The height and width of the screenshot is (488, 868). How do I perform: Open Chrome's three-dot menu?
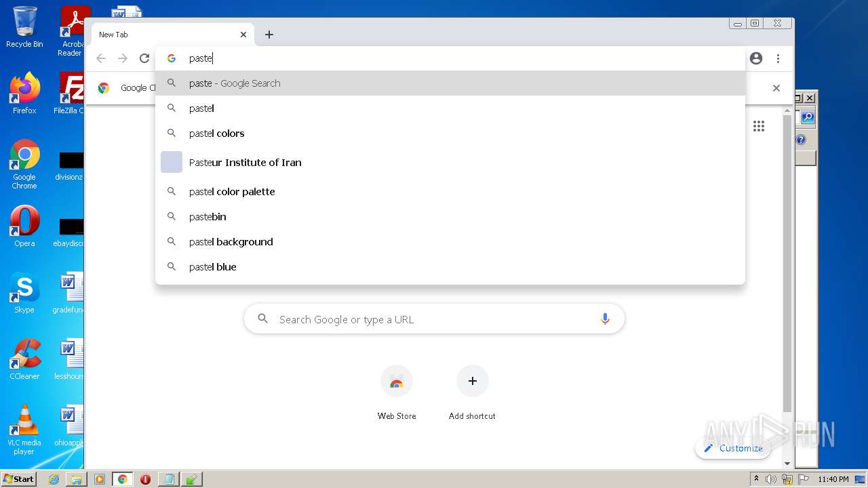tap(778, 58)
